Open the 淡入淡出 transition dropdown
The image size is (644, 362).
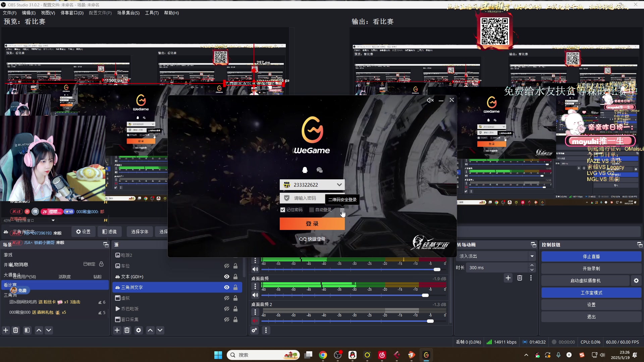(532, 256)
